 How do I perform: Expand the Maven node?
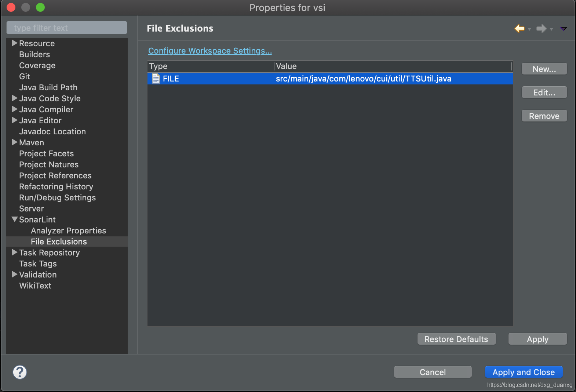(x=15, y=142)
